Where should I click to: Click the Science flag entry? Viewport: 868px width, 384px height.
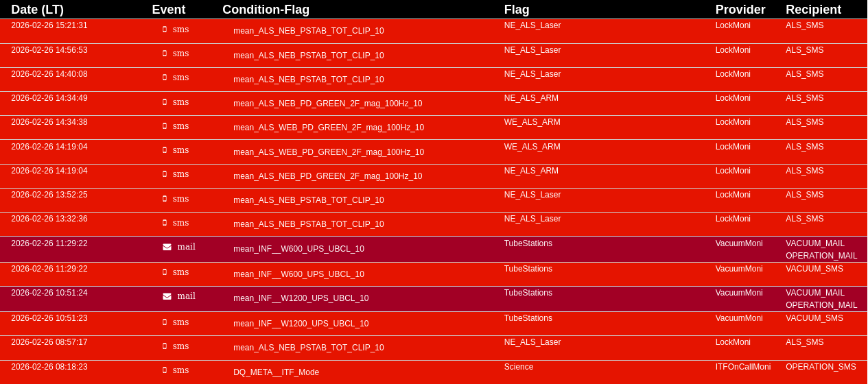pyautogui.click(x=519, y=367)
